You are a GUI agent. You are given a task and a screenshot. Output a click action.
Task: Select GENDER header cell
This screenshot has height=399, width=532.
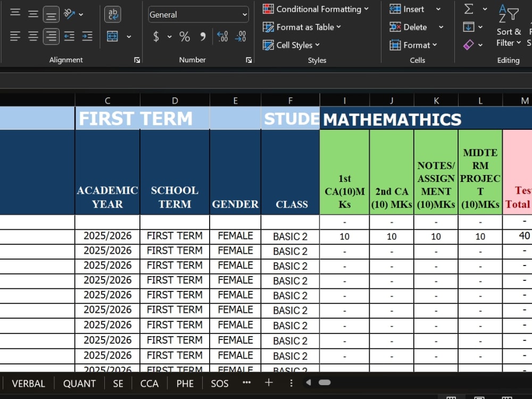236,172
